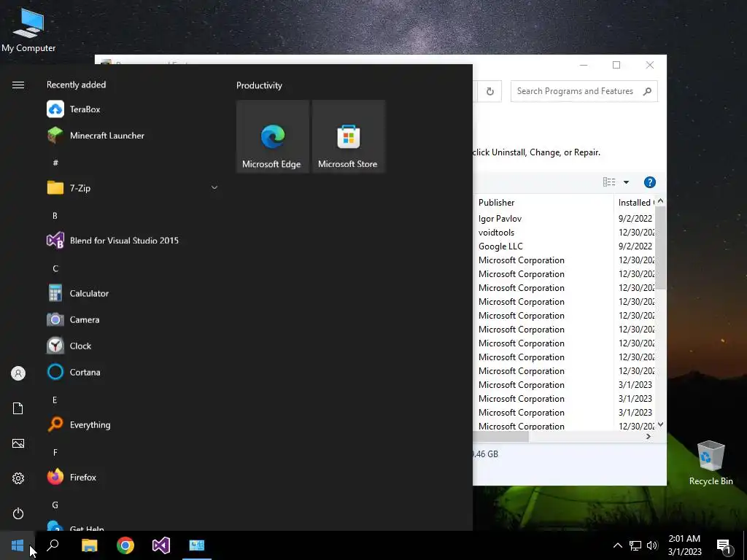Select the voidtools publisher row
Screen dimensions: 747x560
[496, 233]
